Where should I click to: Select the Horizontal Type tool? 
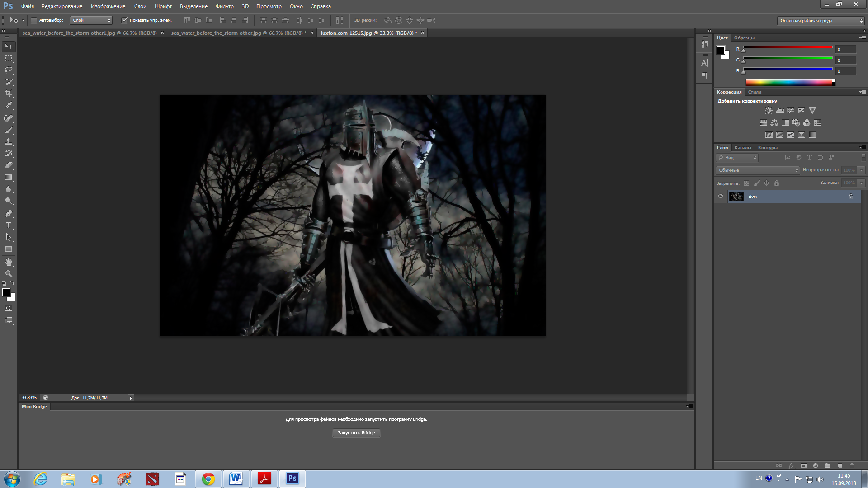(x=9, y=225)
